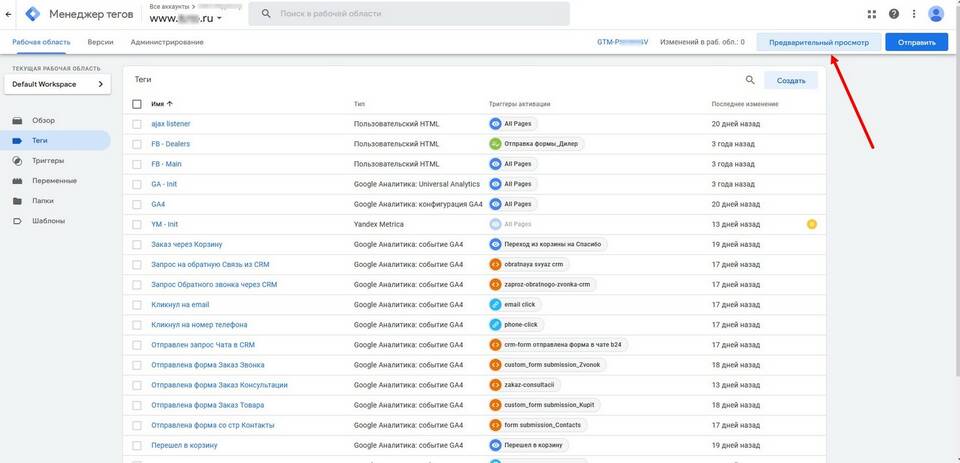This screenshot has height=463, width=960.
Task: Click the Обзор sidebar icon
Action: point(18,121)
